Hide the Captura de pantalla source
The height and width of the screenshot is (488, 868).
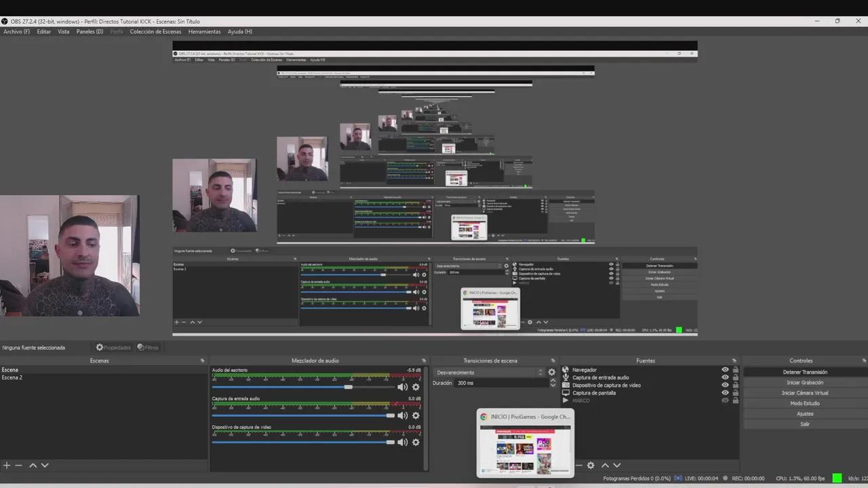[x=725, y=392]
